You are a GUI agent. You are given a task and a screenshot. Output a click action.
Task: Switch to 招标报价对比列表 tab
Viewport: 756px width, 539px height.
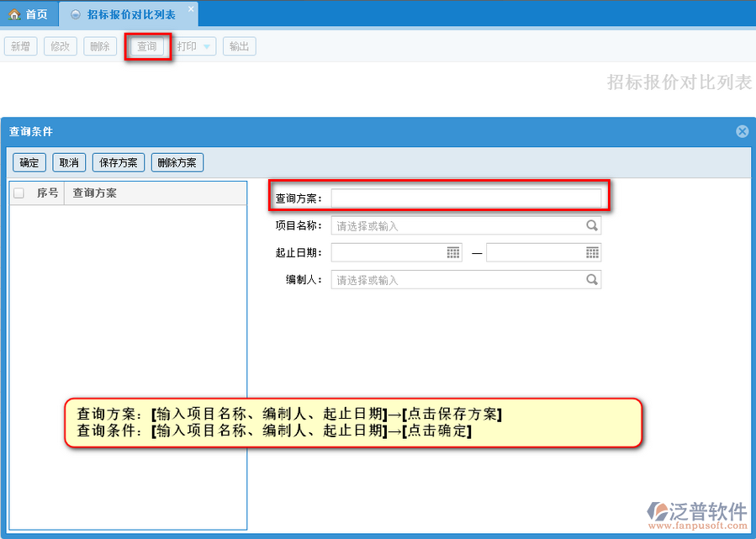[130, 14]
